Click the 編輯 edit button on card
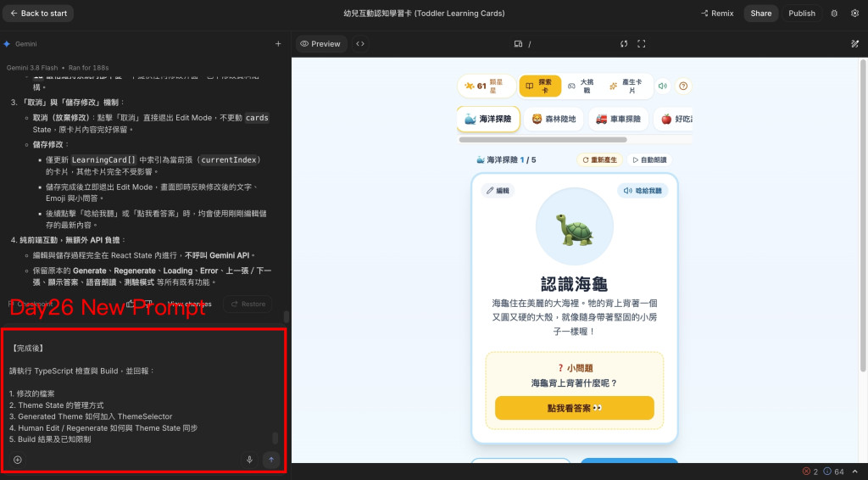This screenshot has height=480, width=868. (498, 191)
